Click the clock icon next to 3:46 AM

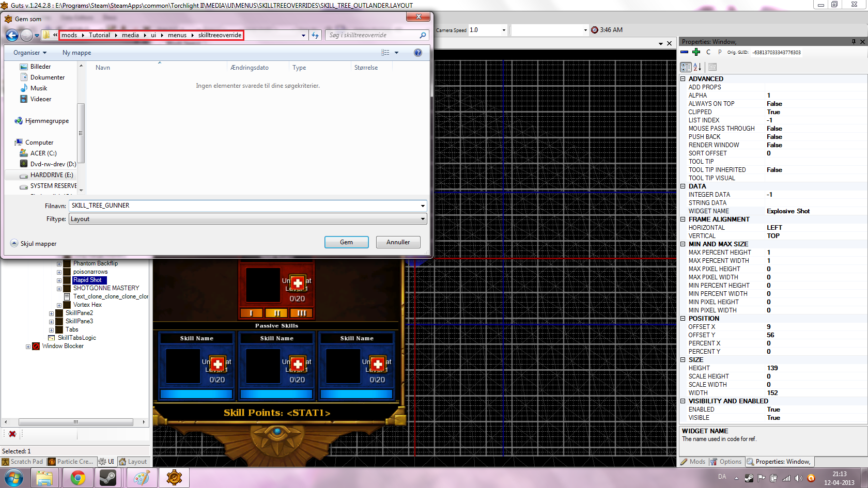595,30
